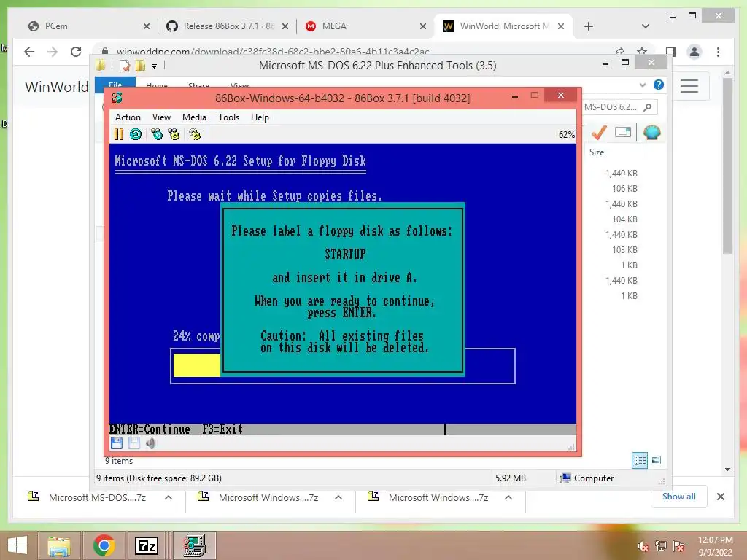Click the sound speaker status icon
Viewport: 747px width, 560px height.
(150, 443)
